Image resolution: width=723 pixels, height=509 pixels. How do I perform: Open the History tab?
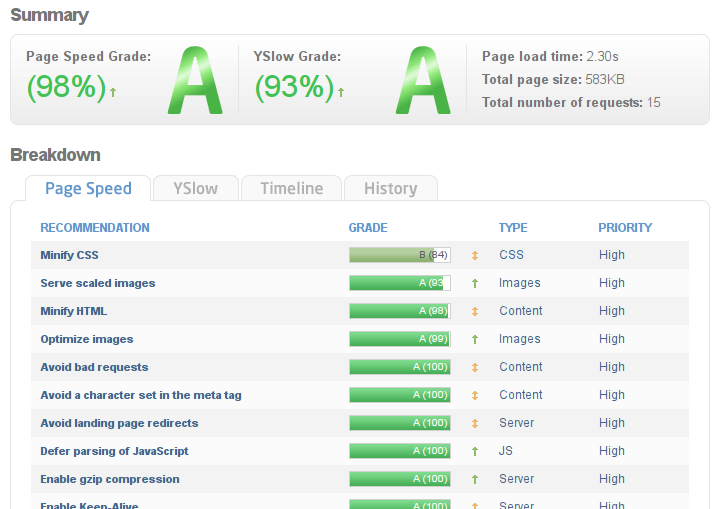coord(391,188)
